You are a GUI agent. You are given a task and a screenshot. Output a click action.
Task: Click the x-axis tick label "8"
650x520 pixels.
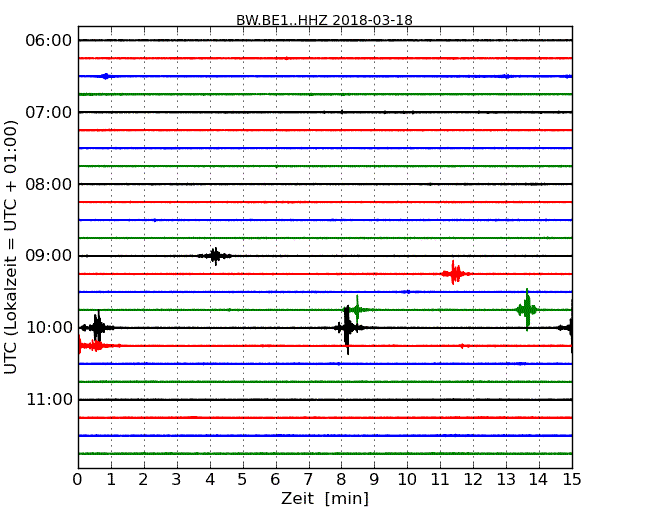pos(341,479)
